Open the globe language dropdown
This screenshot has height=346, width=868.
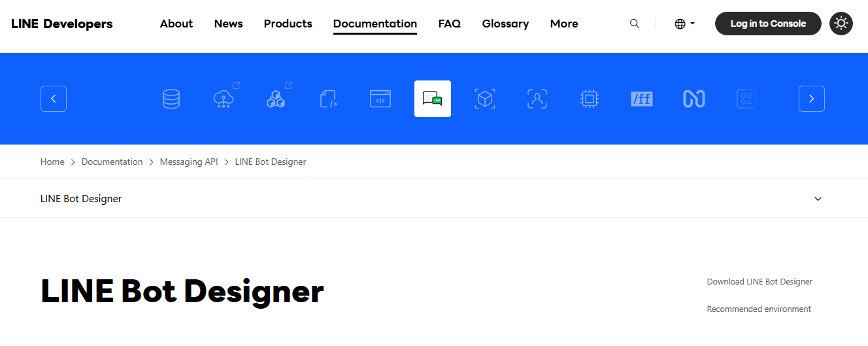[684, 24]
